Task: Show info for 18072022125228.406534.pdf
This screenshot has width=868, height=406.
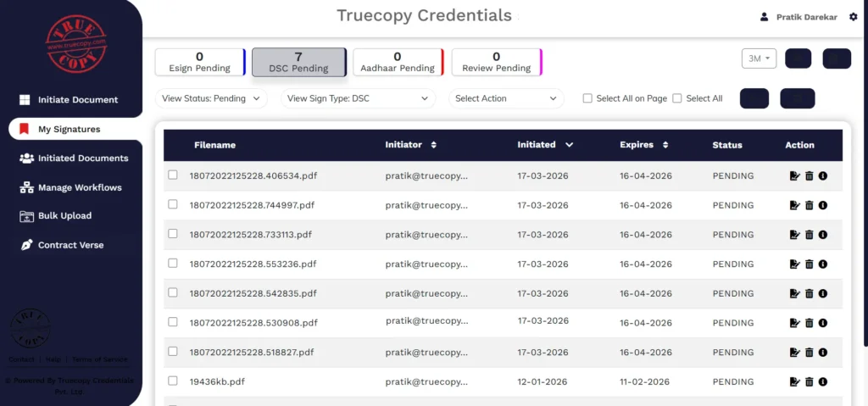Action: 822,176
